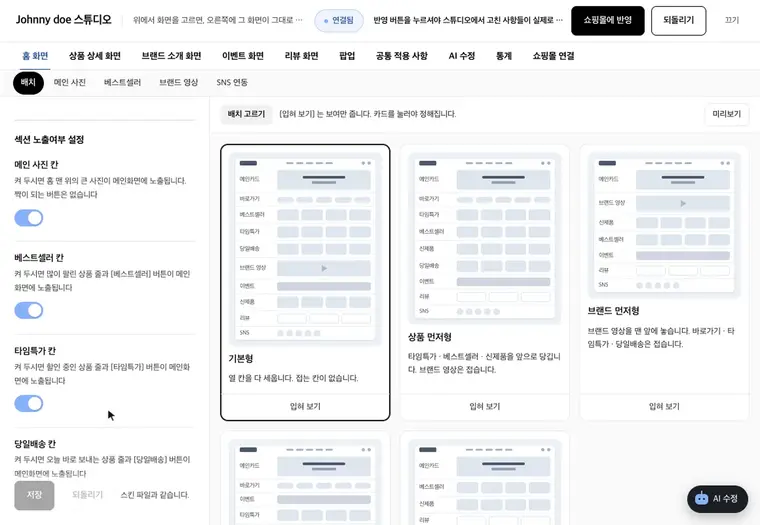Viewport: 760px width, 525px height.
Task: Go to the 이벤트 화면 tab
Action: tap(243, 56)
